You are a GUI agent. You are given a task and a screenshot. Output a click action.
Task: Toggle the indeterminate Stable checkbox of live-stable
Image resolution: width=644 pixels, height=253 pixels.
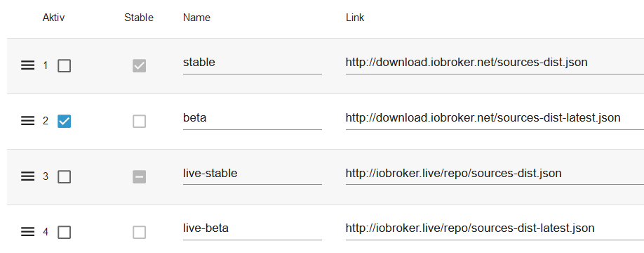pos(139,177)
